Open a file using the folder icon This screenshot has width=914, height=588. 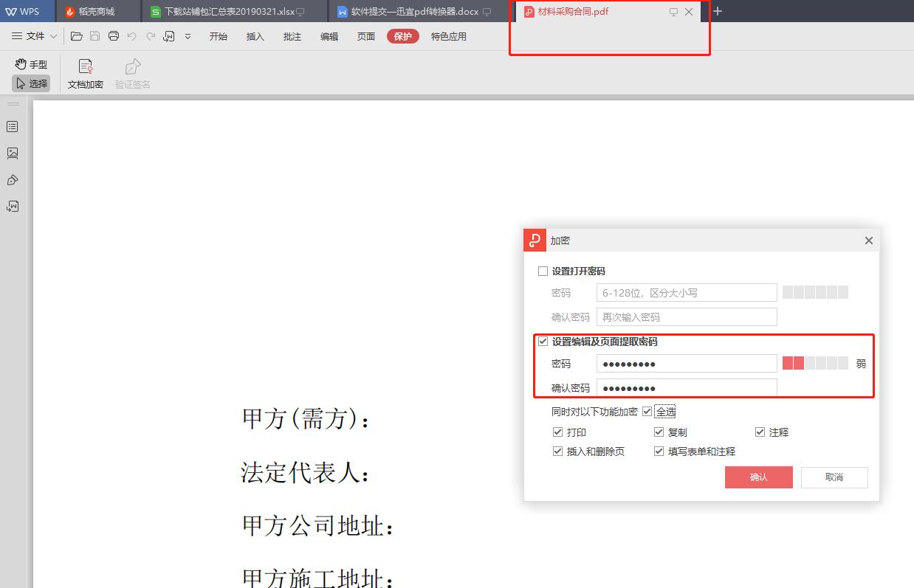(77, 35)
